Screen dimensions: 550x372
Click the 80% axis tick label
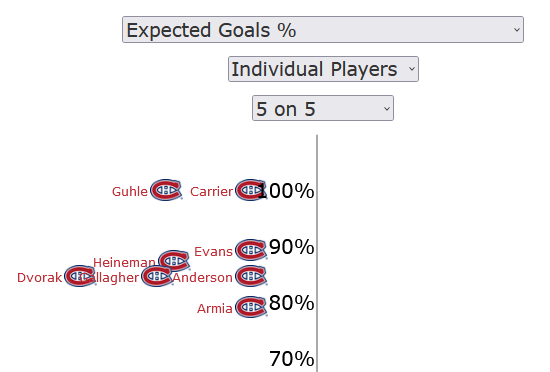pos(291,303)
